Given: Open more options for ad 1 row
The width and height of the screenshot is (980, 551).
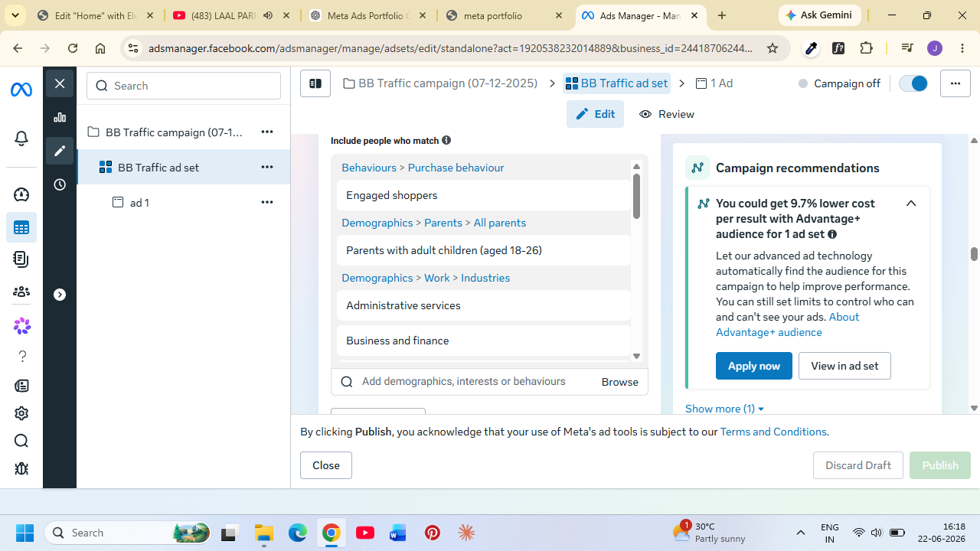Looking at the screenshot, I should [x=267, y=202].
